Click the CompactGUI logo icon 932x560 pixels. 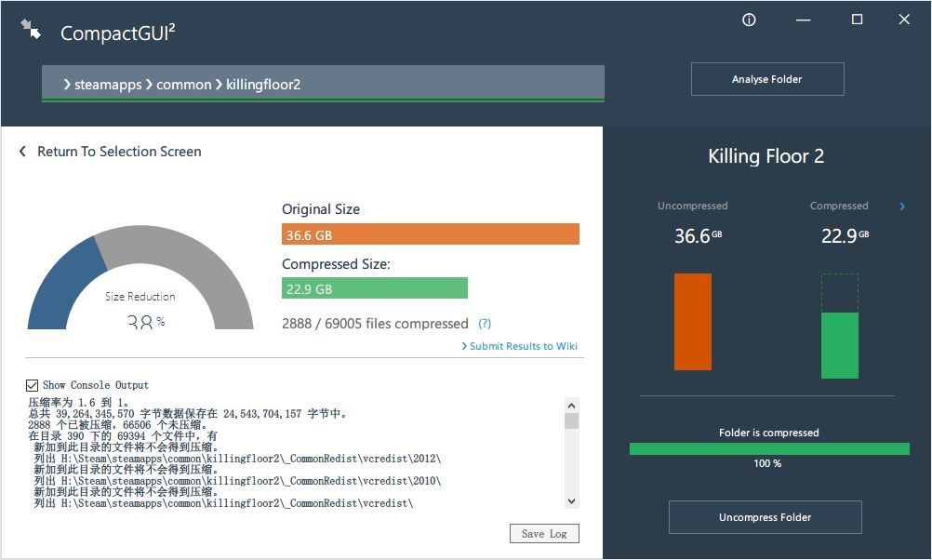pyautogui.click(x=31, y=29)
